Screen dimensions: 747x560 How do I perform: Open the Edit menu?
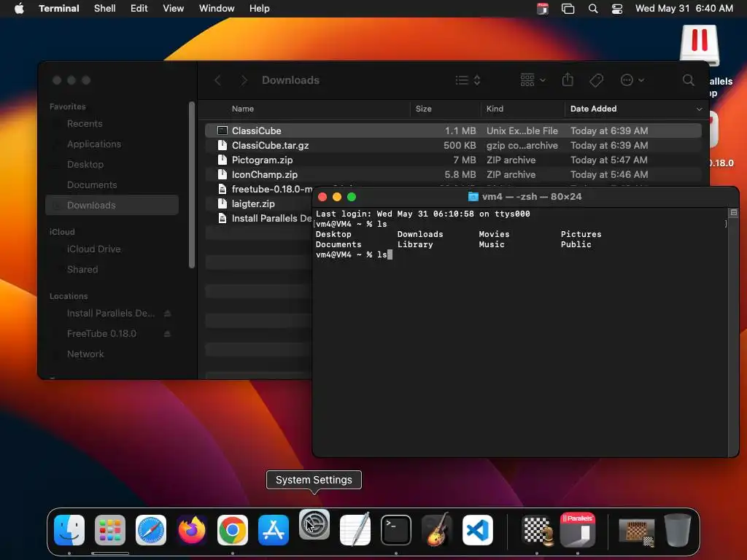pyautogui.click(x=139, y=9)
